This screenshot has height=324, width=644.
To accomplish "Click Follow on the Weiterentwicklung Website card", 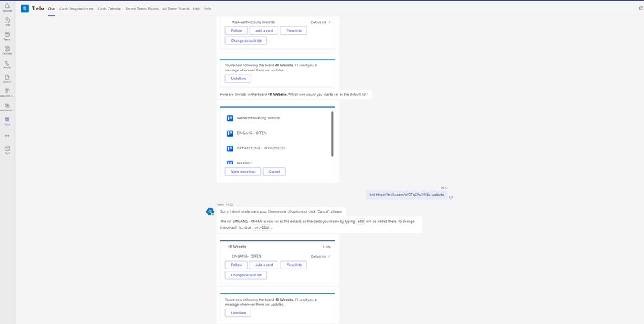I will [236, 30].
